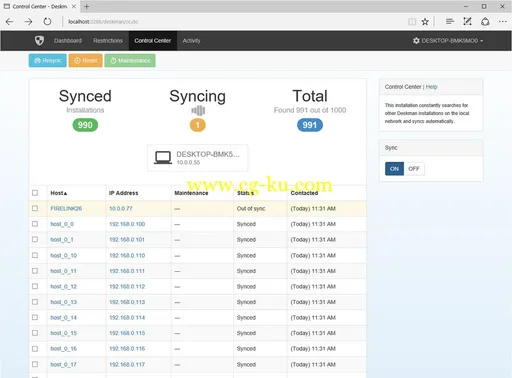Open the reading view book icon
This screenshot has height=378, width=512.
point(412,22)
